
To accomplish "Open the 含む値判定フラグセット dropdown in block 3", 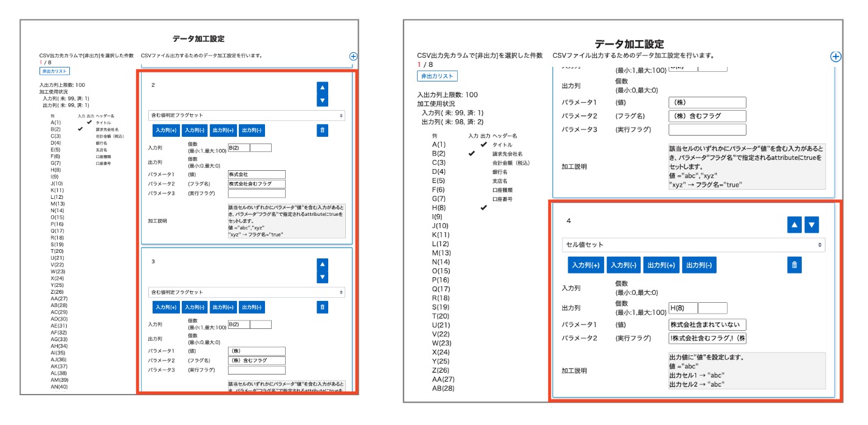I will click(246, 292).
